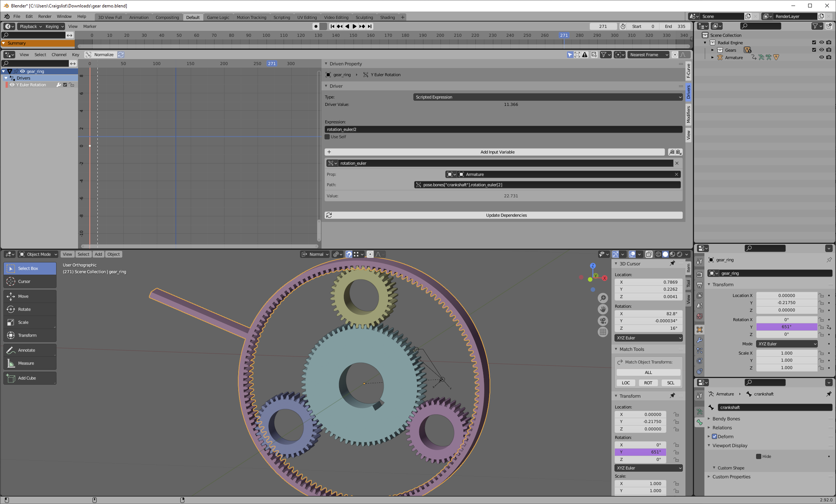
Task: Click the auto-keying record button
Action: pyautogui.click(x=316, y=26)
